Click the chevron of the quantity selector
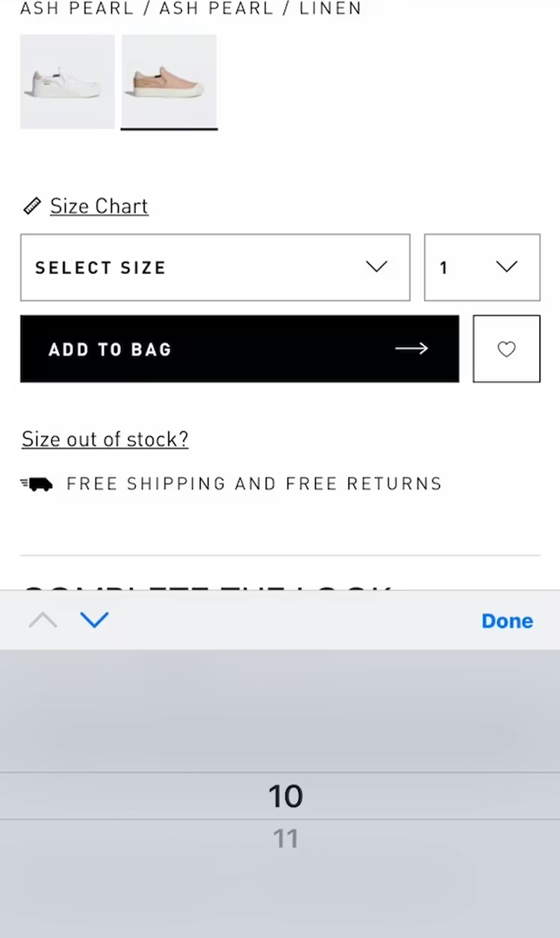Viewport: 560px width, 938px height. 507,267
